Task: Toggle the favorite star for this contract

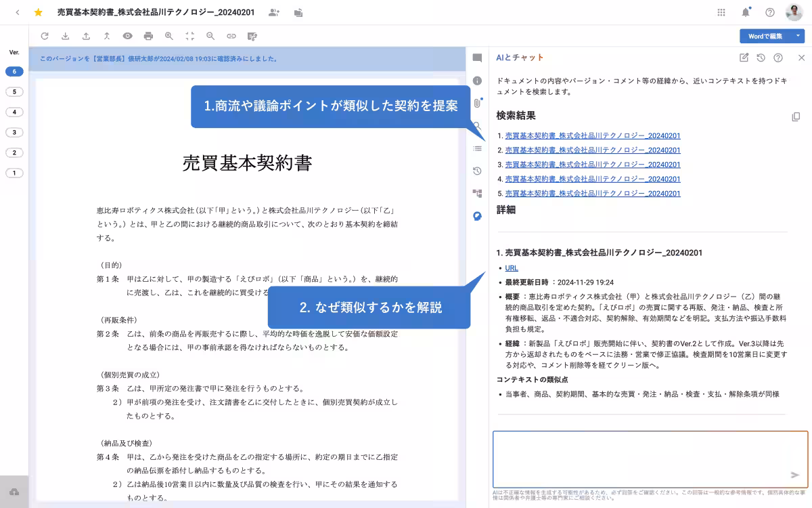Action: (x=39, y=12)
